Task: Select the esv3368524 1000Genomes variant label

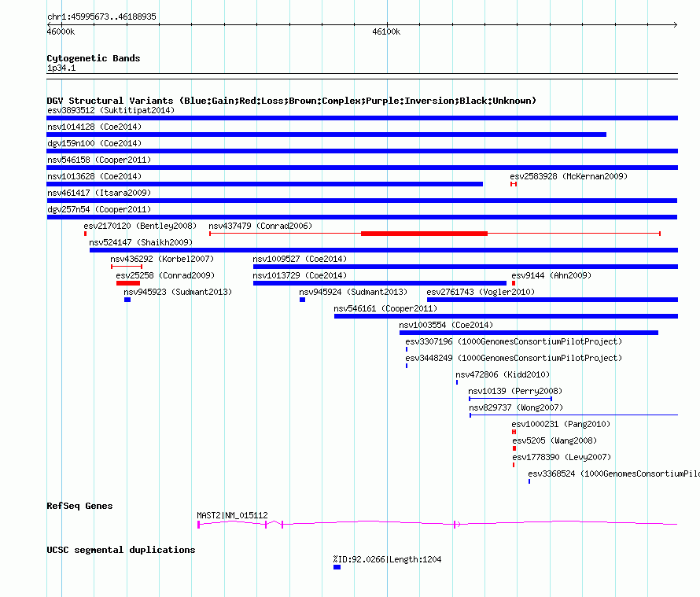Action: point(613,474)
